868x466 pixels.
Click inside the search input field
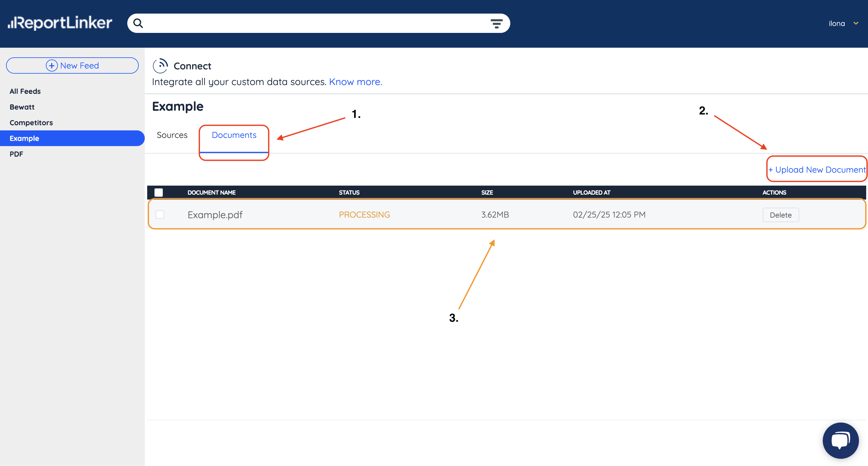click(313, 23)
